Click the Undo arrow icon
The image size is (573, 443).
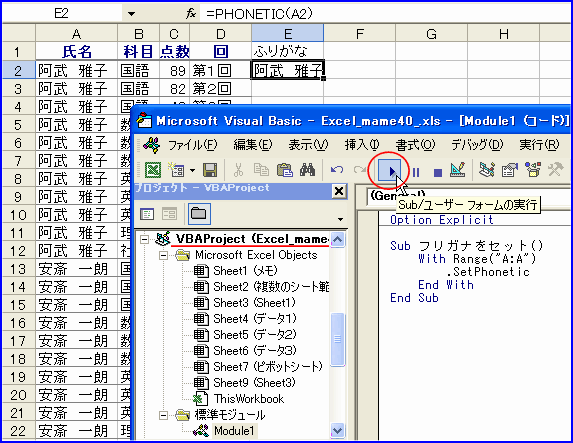337,170
